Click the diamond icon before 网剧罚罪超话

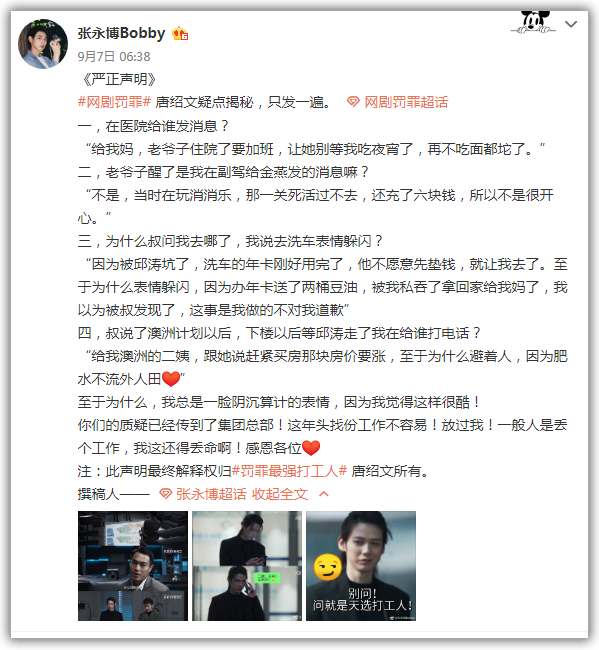(x=353, y=102)
